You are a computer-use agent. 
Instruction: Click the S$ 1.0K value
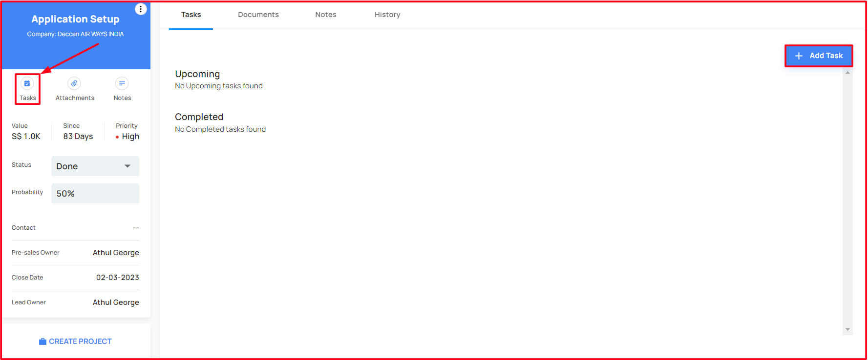click(x=26, y=137)
